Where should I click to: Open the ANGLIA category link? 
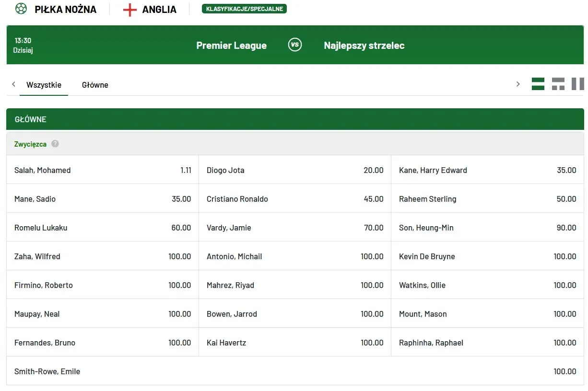[159, 10]
